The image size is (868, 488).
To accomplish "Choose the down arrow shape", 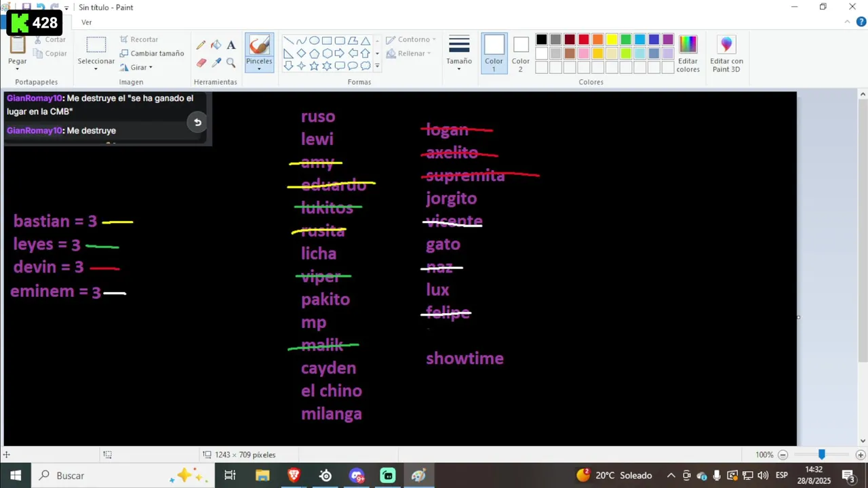I will click(x=288, y=66).
